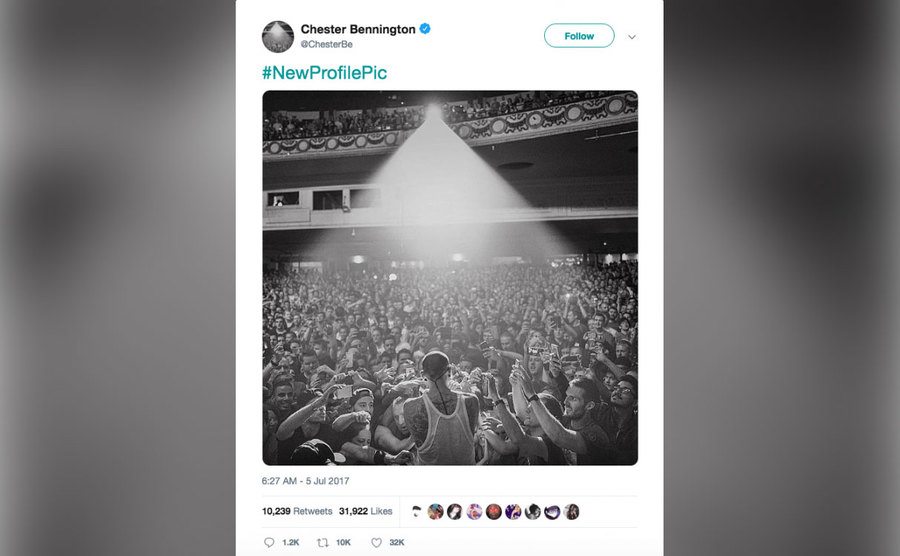Open the profile avatar next to the name
Image resolution: width=900 pixels, height=556 pixels.
click(278, 37)
